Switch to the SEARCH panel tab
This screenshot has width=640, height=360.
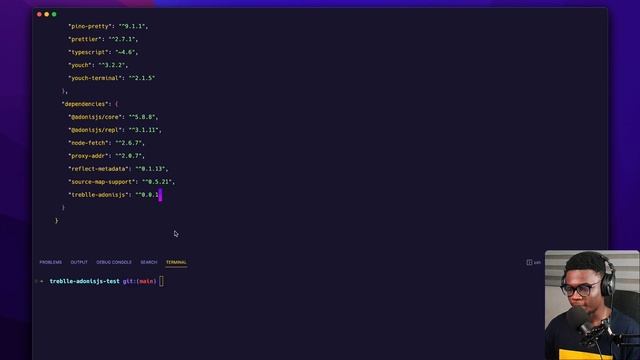[149, 262]
